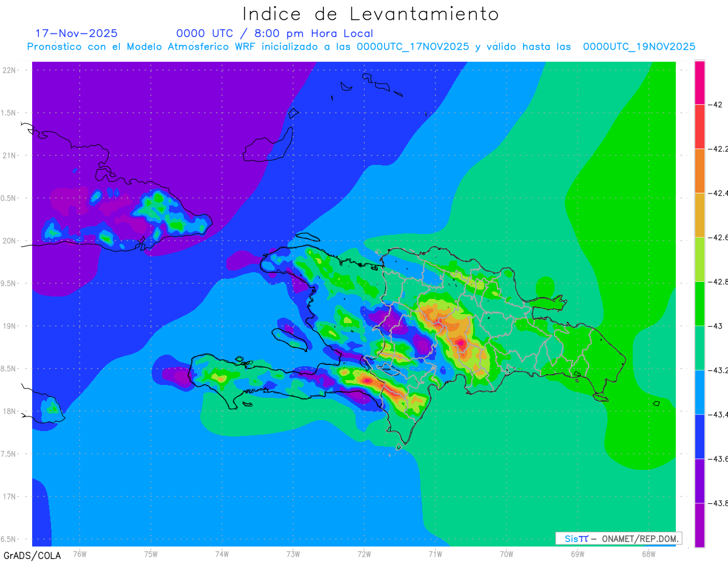Viewport: 728px width, 562px height.
Task: Click the 'Pronostico con el Modelo Atmosferico WRF' line
Action: (362, 47)
